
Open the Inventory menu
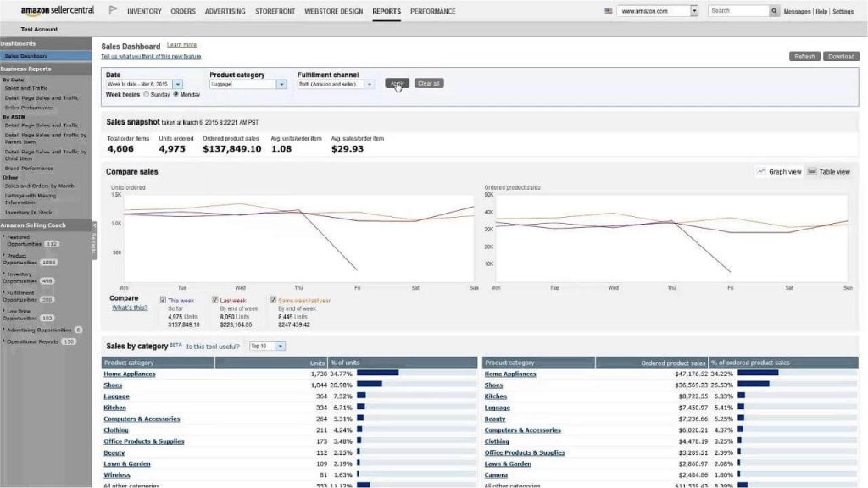(144, 11)
